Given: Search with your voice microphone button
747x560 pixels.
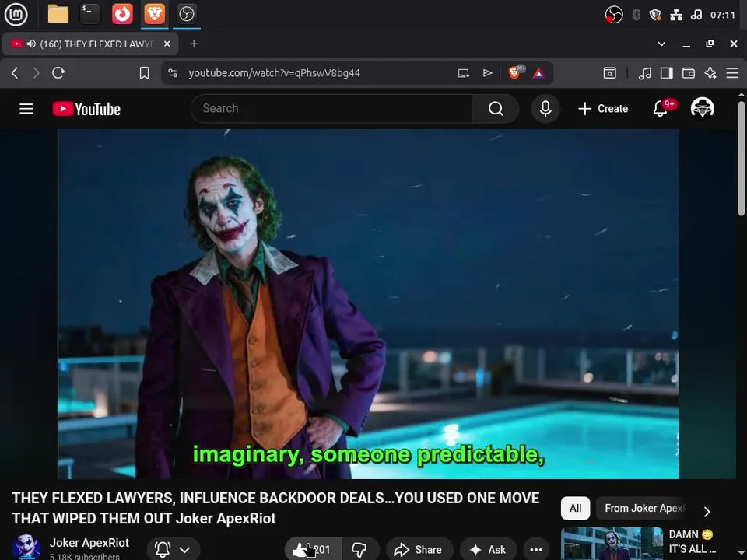Looking at the screenshot, I should [545, 109].
